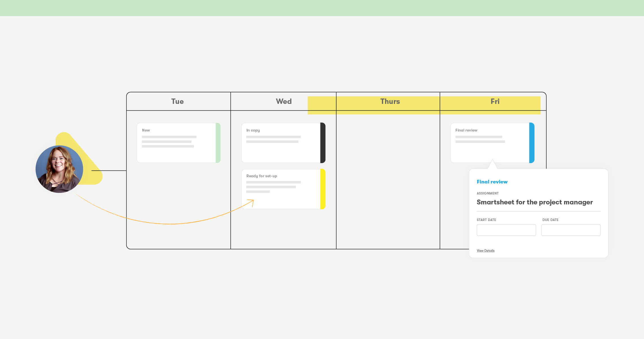
Task: Open the View Details link
Action: click(485, 250)
